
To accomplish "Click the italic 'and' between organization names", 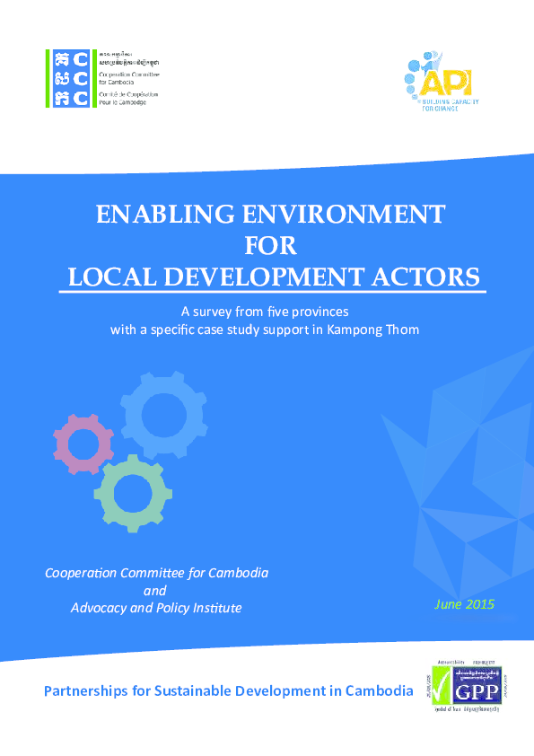I will coord(154,591).
